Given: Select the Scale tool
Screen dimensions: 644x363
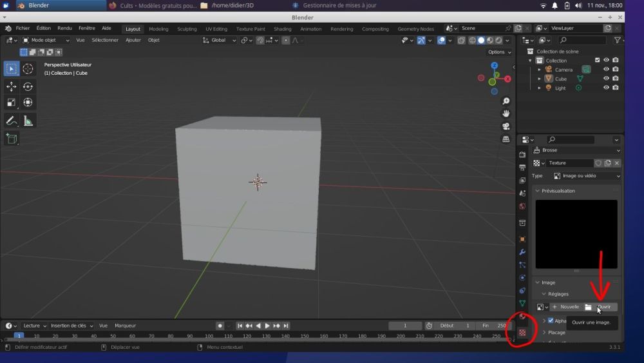Looking at the screenshot, I should point(12,103).
